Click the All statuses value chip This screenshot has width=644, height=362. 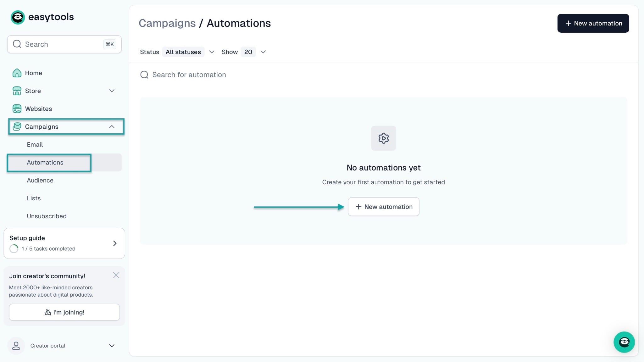183,52
